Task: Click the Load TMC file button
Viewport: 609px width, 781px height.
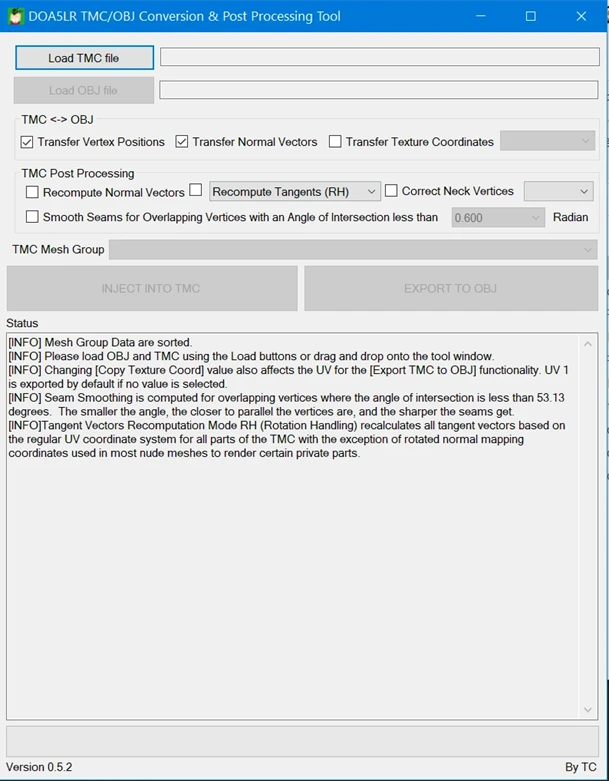Action: pyautogui.click(x=84, y=58)
